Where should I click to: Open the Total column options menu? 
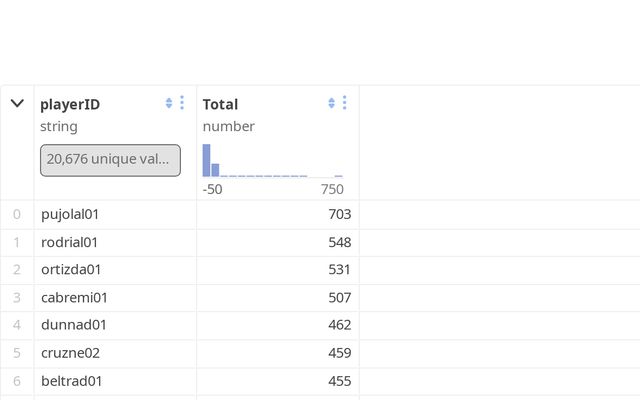(345, 103)
